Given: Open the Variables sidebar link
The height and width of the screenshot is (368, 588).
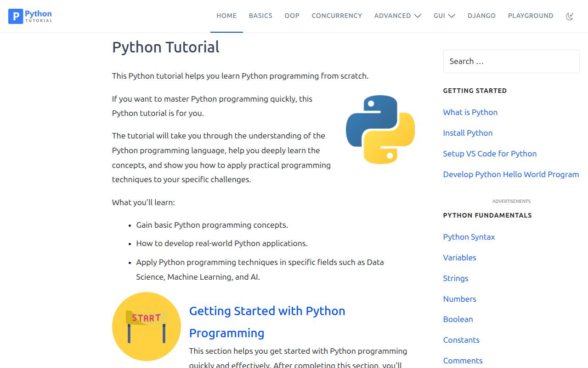Looking at the screenshot, I should tap(459, 258).
